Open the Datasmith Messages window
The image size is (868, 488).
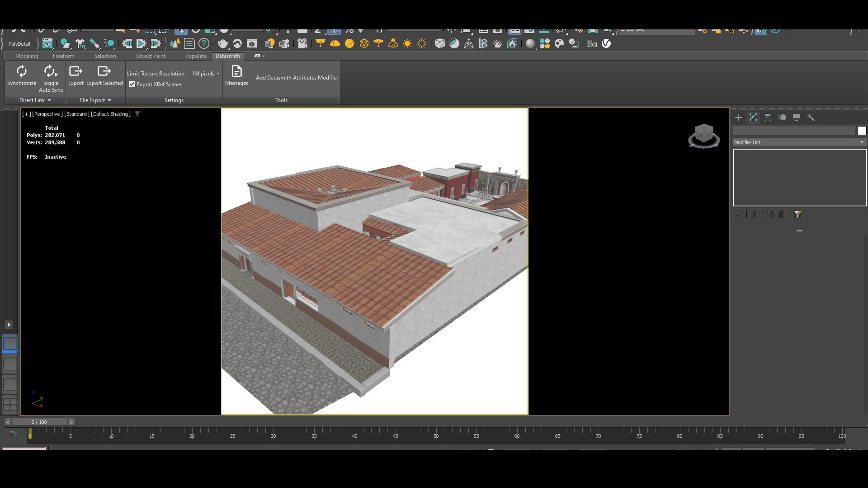pyautogui.click(x=236, y=75)
